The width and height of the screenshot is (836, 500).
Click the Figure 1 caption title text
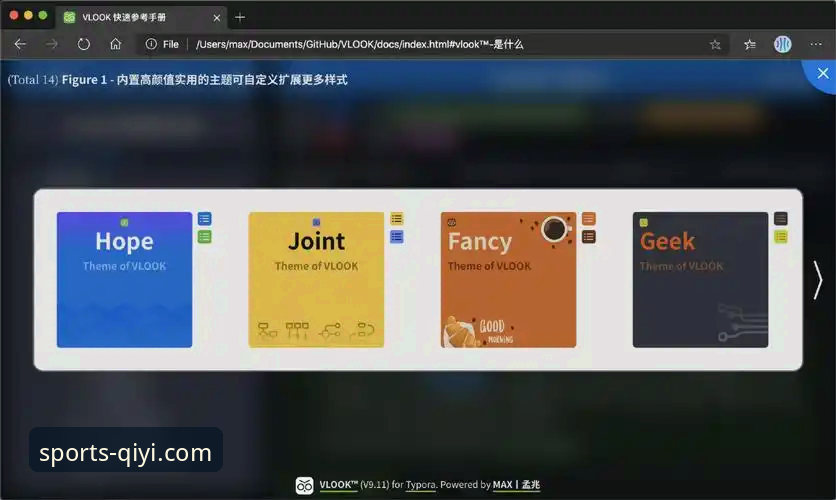[x=204, y=80]
